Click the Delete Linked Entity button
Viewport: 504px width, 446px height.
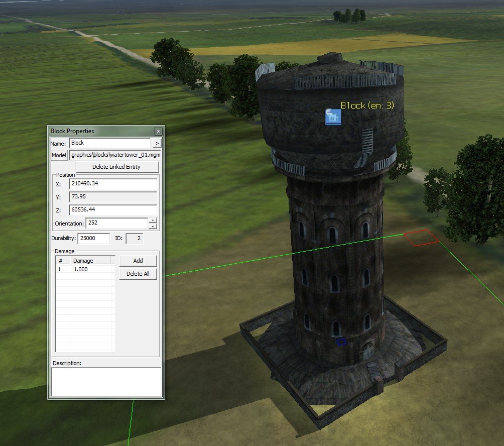116,167
